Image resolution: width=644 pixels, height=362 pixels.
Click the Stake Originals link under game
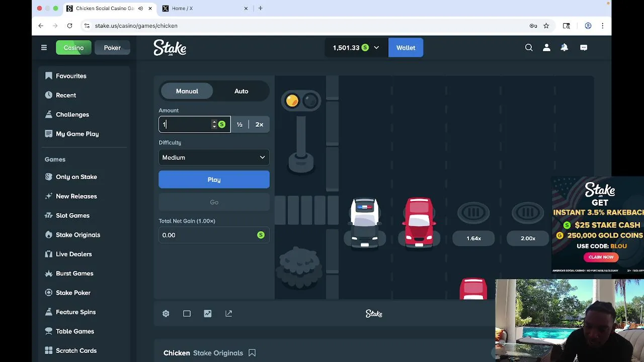218,353
